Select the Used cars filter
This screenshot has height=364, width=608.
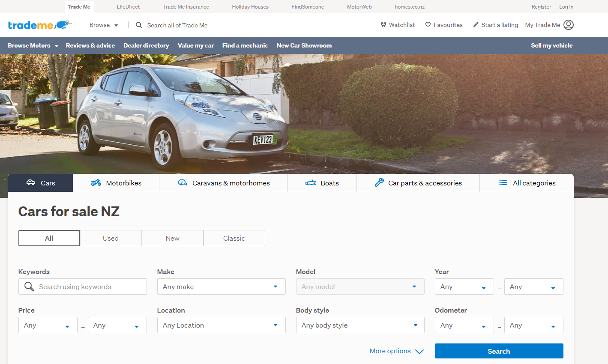point(111,238)
